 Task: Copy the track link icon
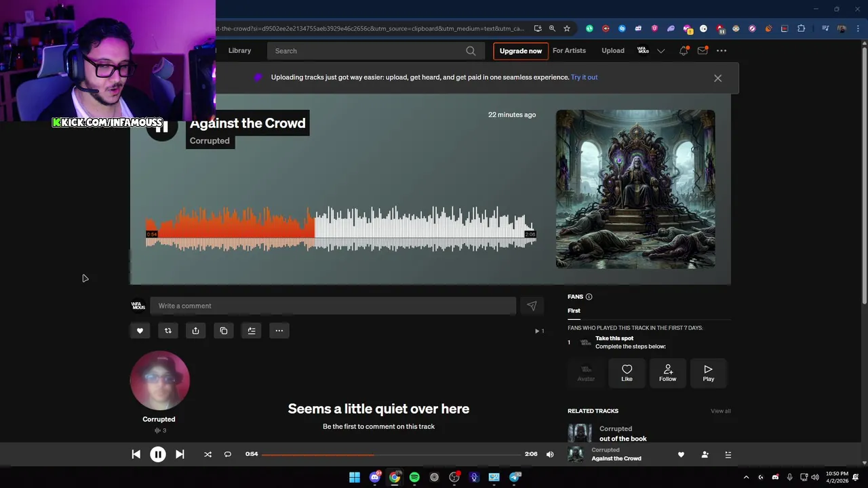pyautogui.click(x=224, y=331)
